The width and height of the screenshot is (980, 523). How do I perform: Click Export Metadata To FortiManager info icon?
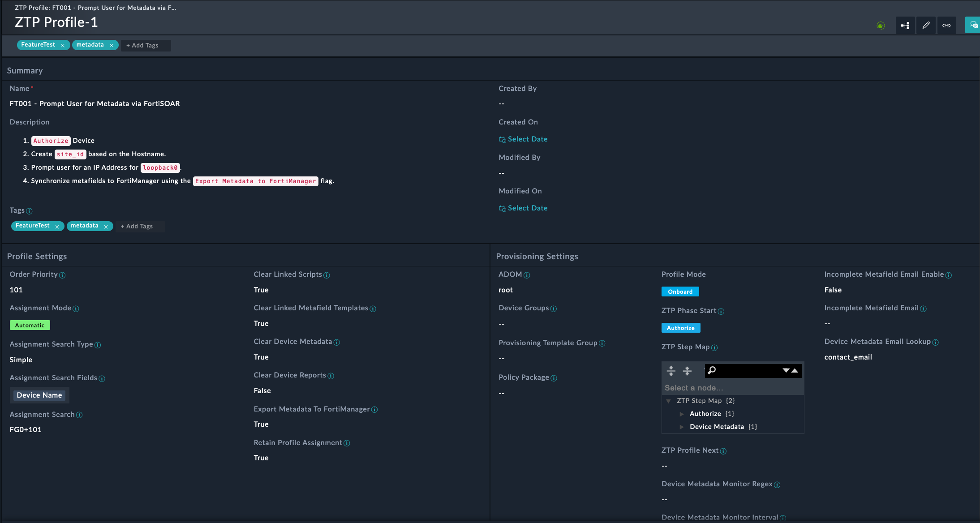374,410
